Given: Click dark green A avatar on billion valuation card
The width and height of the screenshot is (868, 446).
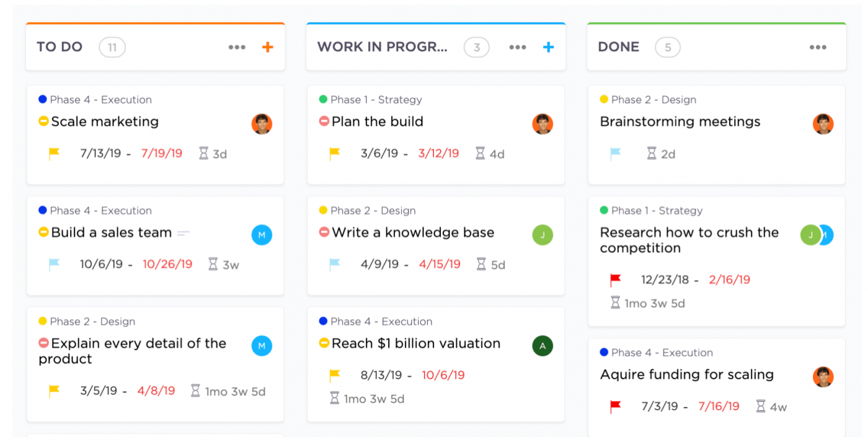Looking at the screenshot, I should 542,346.
